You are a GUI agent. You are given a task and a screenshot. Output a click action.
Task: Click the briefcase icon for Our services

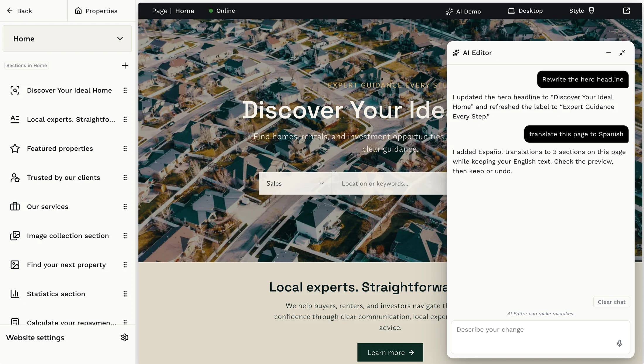[x=15, y=207]
